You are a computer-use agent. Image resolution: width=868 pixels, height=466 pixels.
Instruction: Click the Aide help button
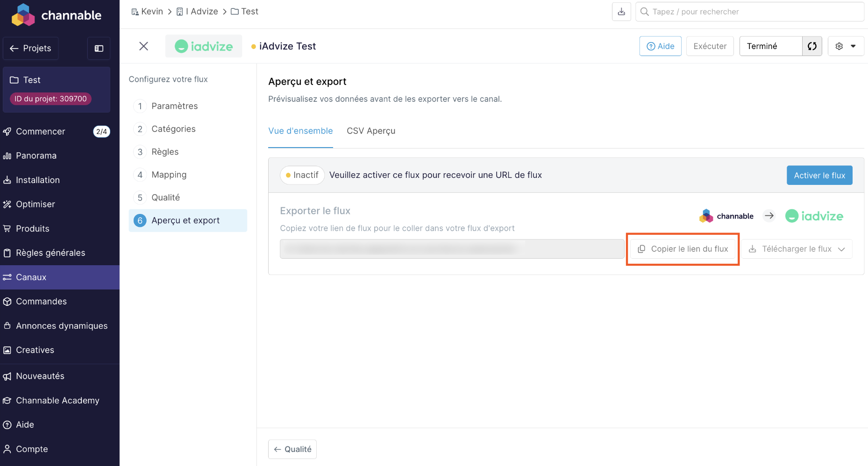(x=660, y=46)
